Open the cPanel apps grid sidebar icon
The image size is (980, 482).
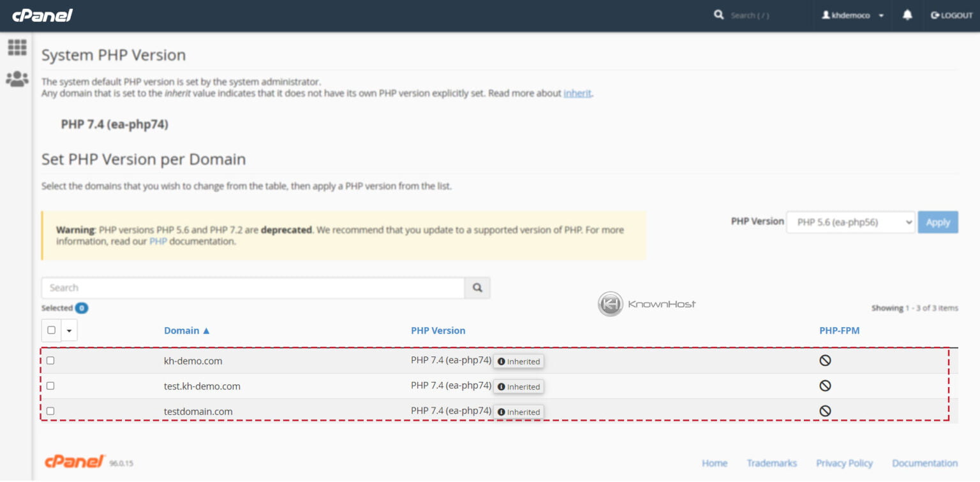18,47
